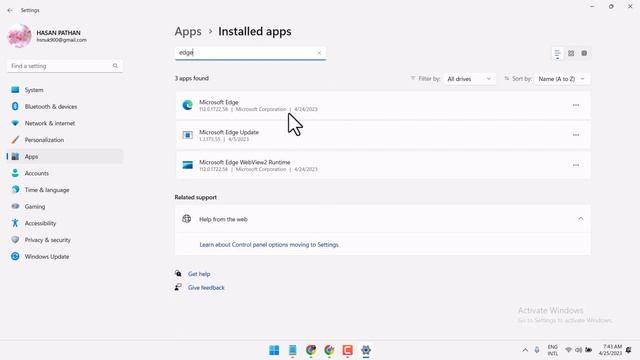Click the Give feedback link
Viewport: 640px width, 360px height.
[x=206, y=288]
